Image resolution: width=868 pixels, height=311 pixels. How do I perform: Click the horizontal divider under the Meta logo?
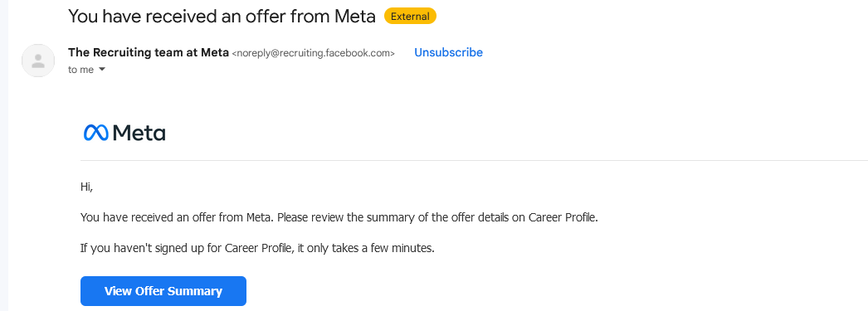pos(474,161)
